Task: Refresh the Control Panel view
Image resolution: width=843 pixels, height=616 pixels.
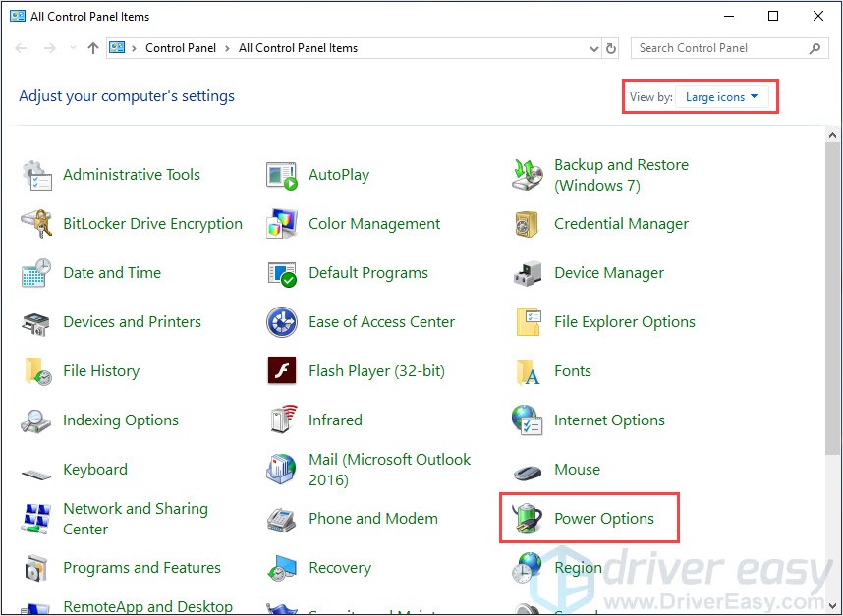Action: point(611,48)
